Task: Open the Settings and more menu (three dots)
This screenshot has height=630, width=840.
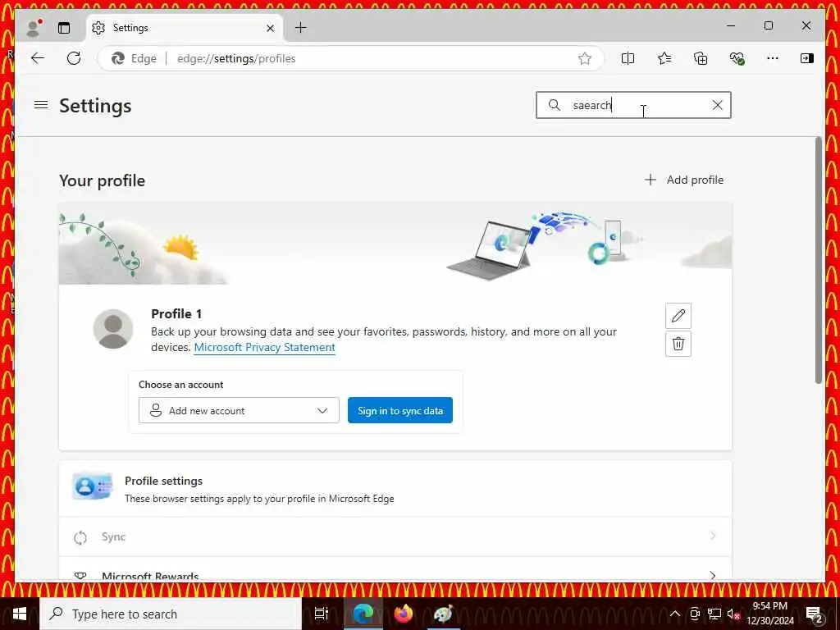Action: click(773, 58)
